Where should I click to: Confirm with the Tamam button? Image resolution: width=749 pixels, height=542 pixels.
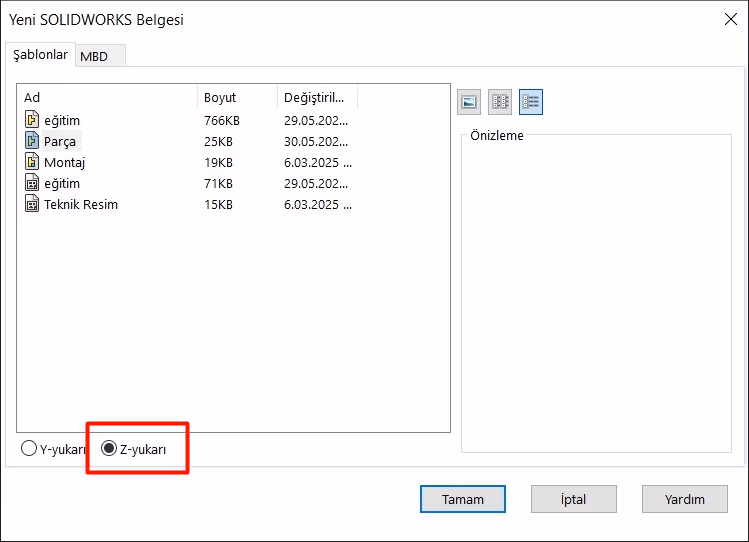(x=463, y=499)
